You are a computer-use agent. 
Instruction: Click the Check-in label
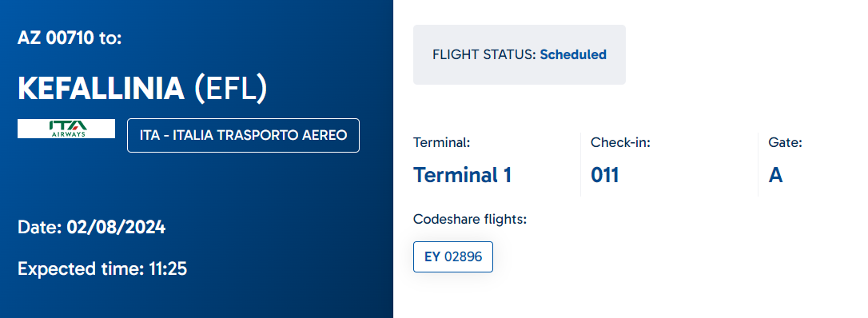[620, 143]
